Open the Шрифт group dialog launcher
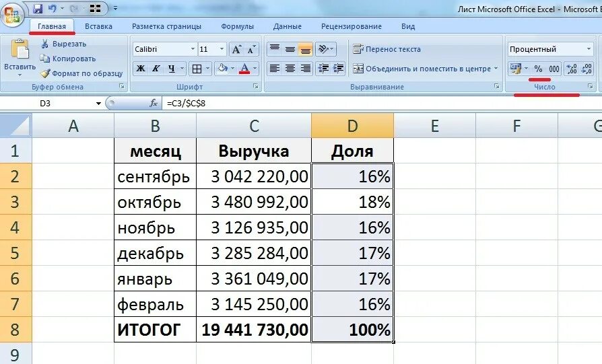Screen dimensions: 602x364 [x=256, y=87]
